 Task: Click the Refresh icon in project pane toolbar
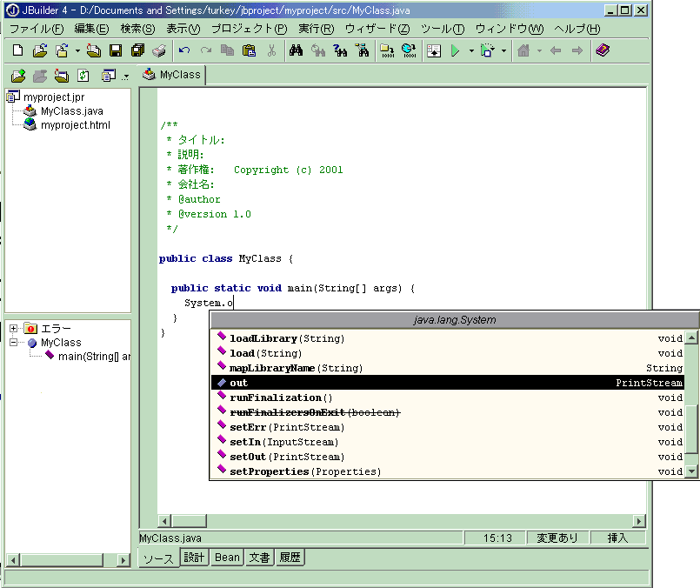pyautogui.click(x=83, y=76)
